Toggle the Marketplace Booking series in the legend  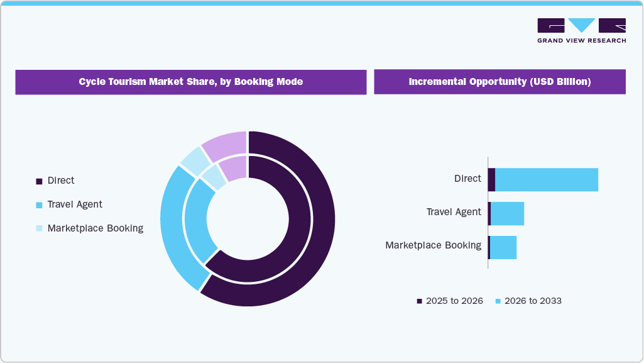(95, 228)
